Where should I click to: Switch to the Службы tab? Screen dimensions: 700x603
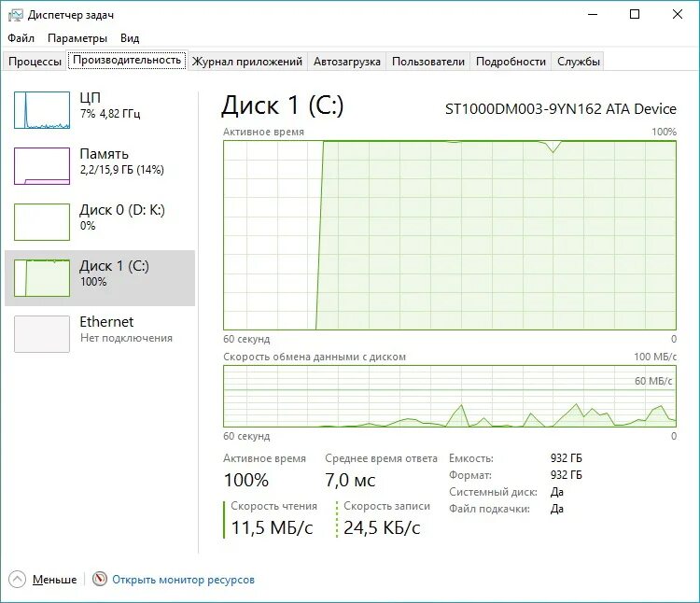point(578,62)
